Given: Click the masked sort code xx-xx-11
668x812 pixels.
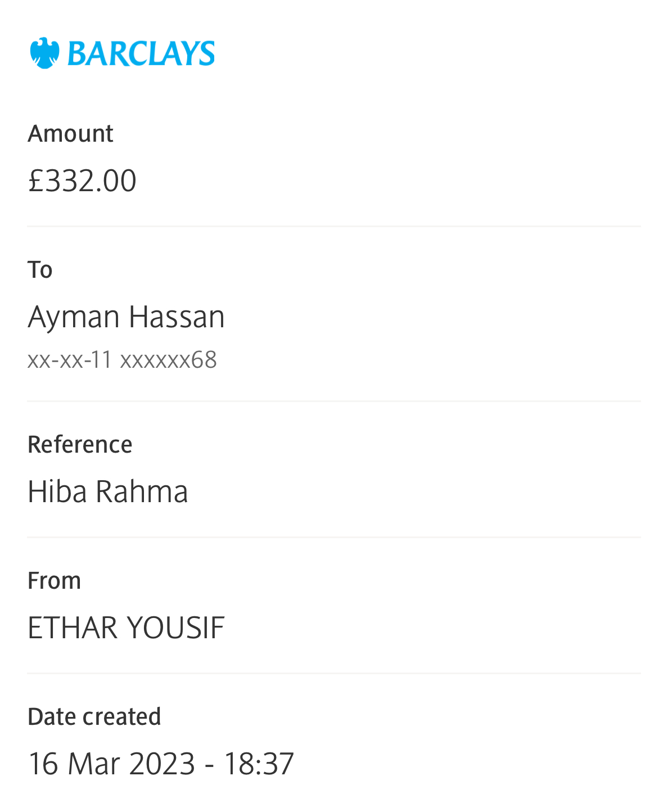Looking at the screenshot, I should tap(70, 360).
